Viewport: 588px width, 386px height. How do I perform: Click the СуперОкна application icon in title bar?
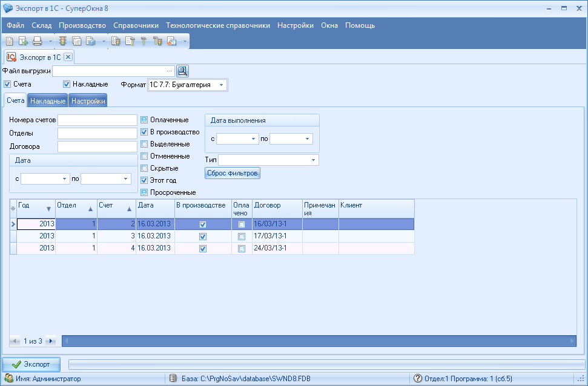[7, 8]
